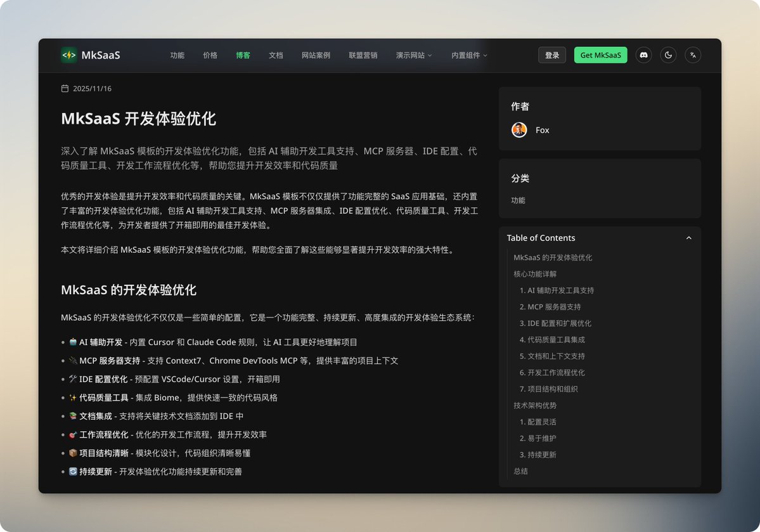Click the Get MkSaaS button
760x532 pixels.
600,55
